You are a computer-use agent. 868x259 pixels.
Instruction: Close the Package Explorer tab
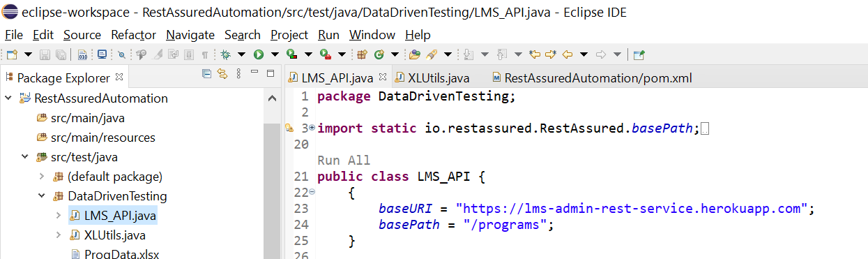[x=119, y=77]
